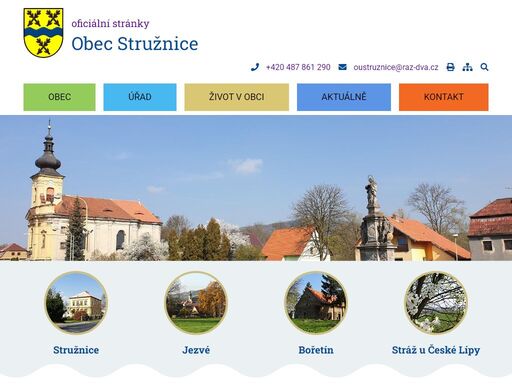Click the Stružnice coat of arms logo

[43, 33]
